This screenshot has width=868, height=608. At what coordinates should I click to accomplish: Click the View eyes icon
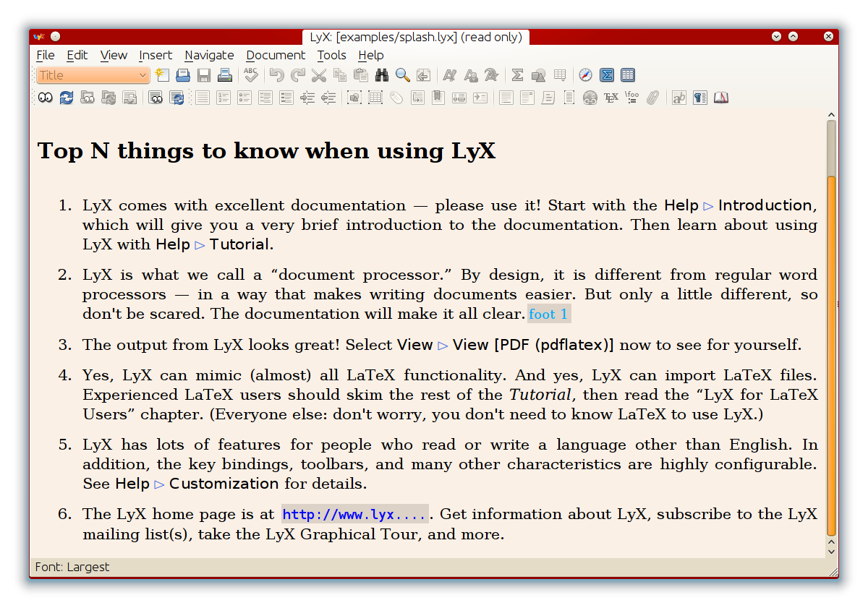tap(46, 98)
